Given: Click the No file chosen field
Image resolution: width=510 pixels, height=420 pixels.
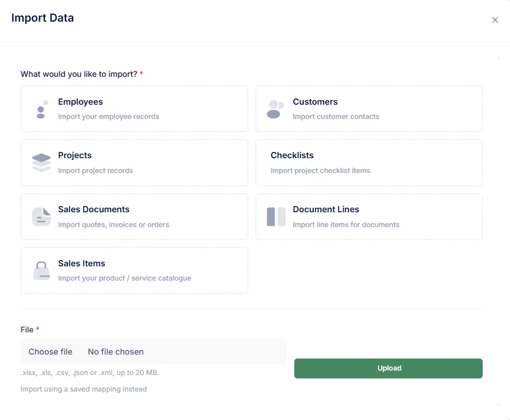Looking at the screenshot, I should pyautogui.click(x=154, y=352).
